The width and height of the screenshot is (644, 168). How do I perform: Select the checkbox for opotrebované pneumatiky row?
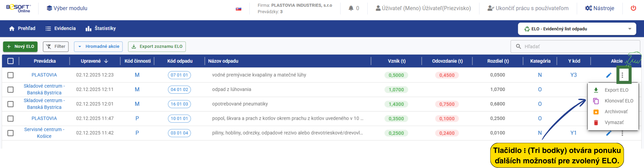coord(10,104)
